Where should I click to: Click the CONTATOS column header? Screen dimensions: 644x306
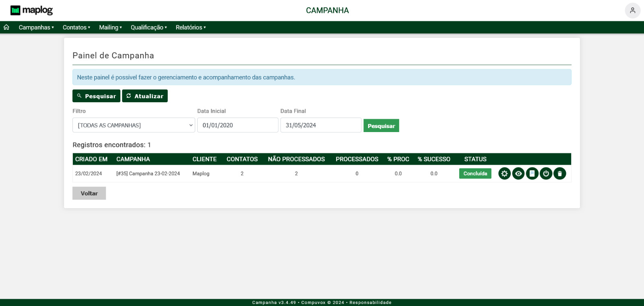(242, 159)
